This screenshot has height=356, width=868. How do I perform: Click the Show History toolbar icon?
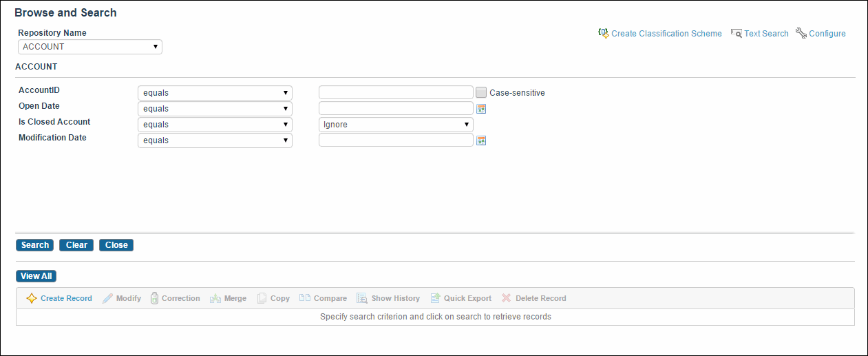362,298
